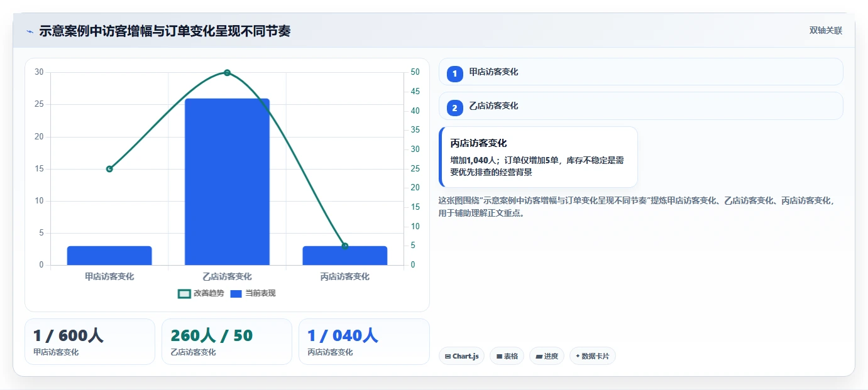Image resolution: width=868 pixels, height=390 pixels.
Task: Click the 数据卡片 tag
Action: (x=592, y=356)
